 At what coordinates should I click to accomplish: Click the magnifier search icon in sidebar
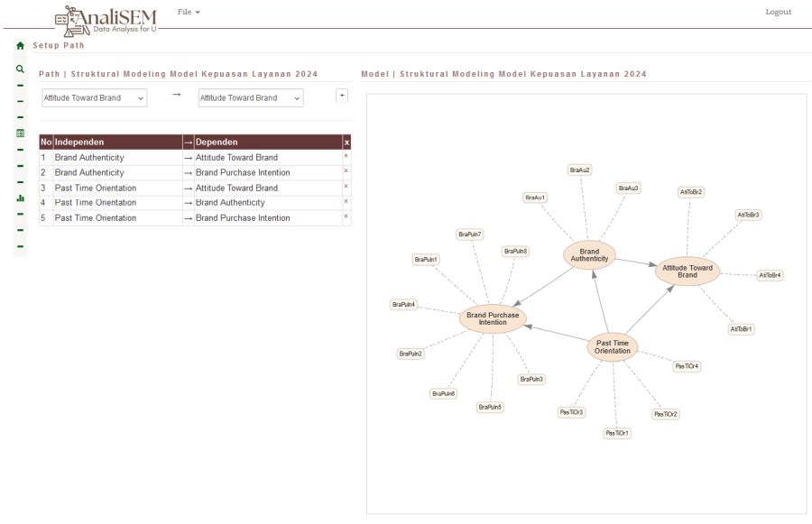tap(21, 68)
